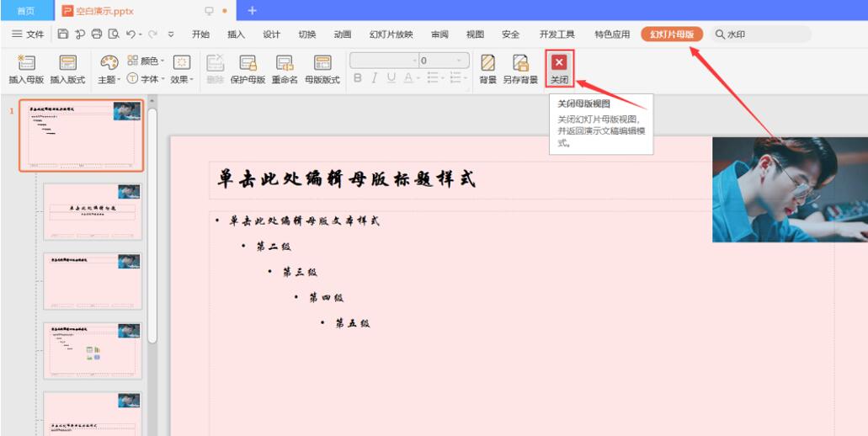Click the 插入版式 (Insert Layout) icon
The width and height of the screenshot is (868, 436).
coord(67,63)
